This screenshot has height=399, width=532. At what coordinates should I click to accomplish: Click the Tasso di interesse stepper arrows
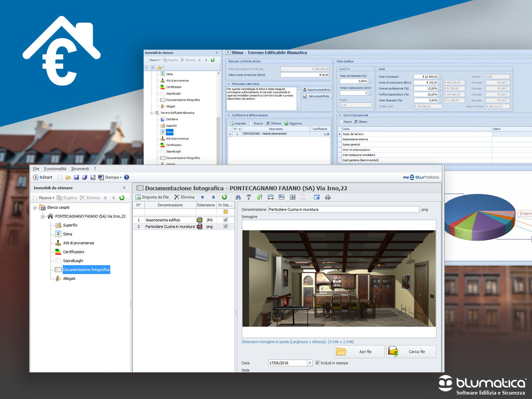click(369, 81)
